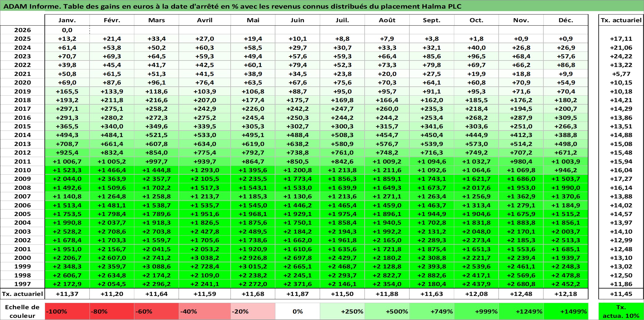This screenshot has height=320, width=644.
Task: Click the -100% red color scale swatch
Action: tap(67, 311)
